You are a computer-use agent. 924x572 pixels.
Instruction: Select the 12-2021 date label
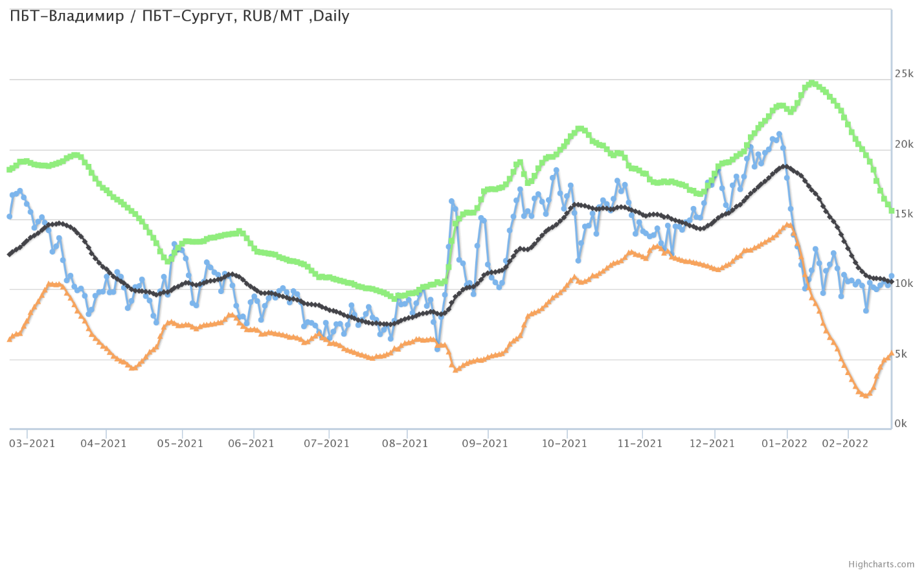(x=712, y=443)
